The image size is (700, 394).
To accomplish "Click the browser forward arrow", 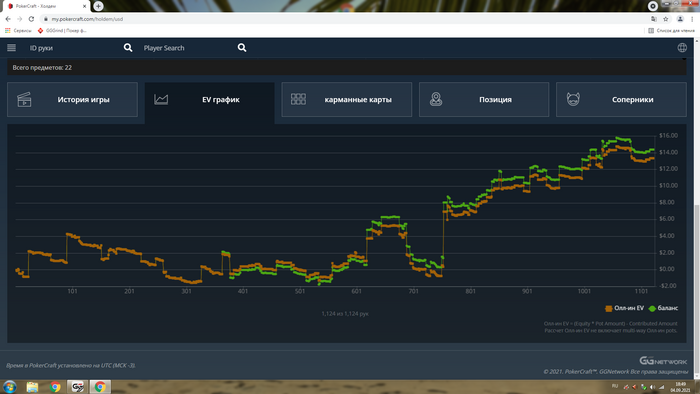I will point(19,19).
